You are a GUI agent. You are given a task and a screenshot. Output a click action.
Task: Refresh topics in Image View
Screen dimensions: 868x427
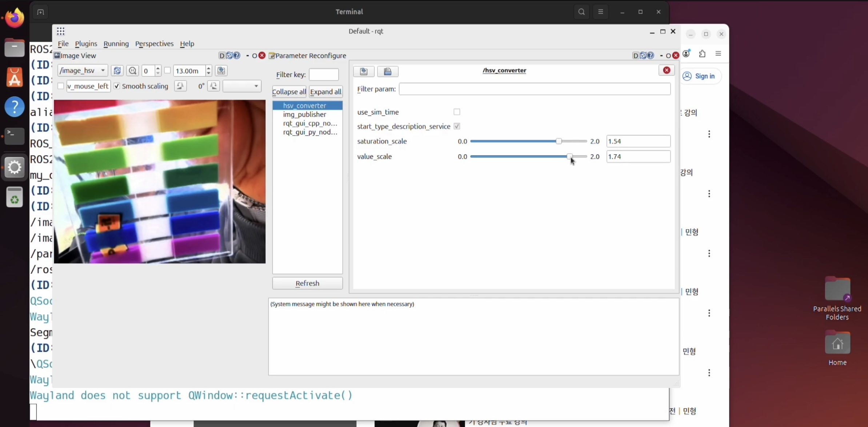point(117,71)
